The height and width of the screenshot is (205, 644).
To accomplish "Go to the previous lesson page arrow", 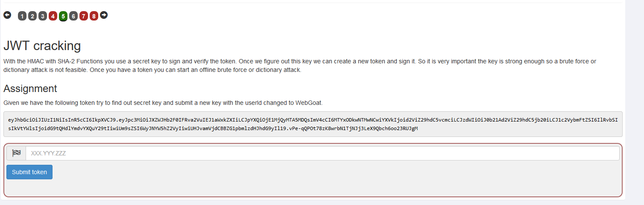I will (7, 15).
